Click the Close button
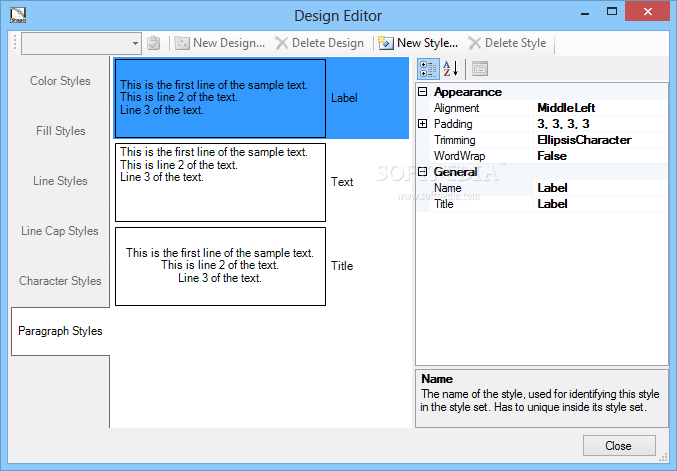Image resolution: width=677 pixels, height=471 pixels. point(619,446)
